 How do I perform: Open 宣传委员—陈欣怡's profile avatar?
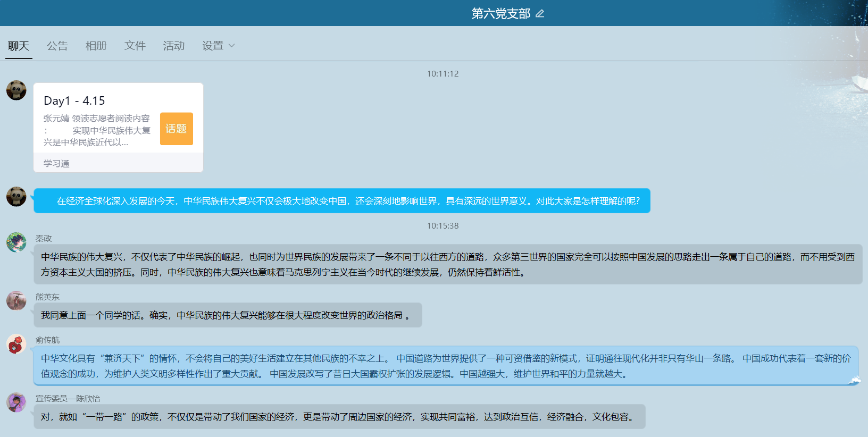pos(16,402)
